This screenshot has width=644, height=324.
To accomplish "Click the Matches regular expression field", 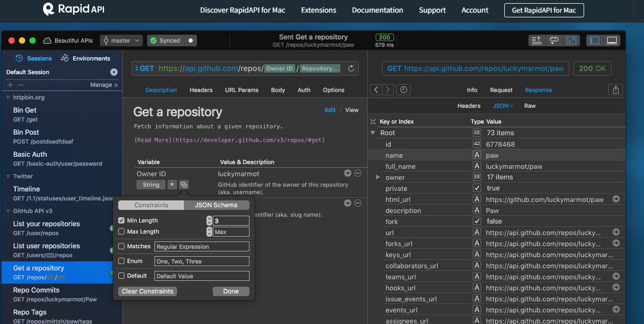I will 202,247.
